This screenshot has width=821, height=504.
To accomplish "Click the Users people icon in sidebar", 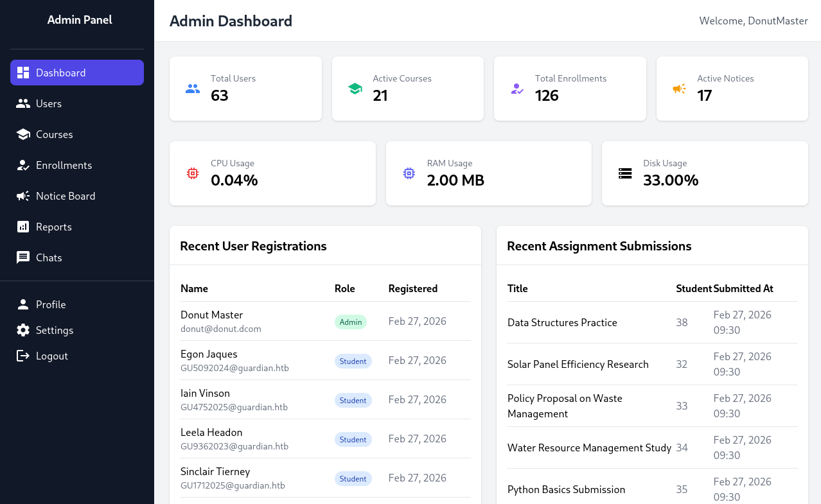I will click(23, 103).
